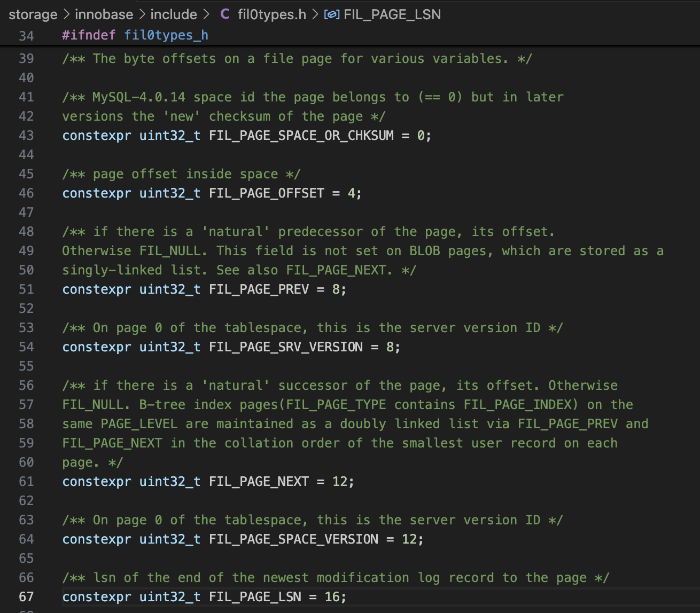
Task: Open the storage breadcrumb folder
Action: 33,14
